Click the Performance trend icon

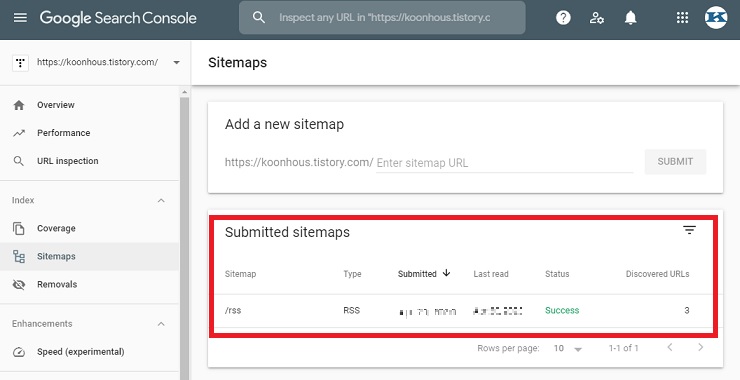[19, 133]
